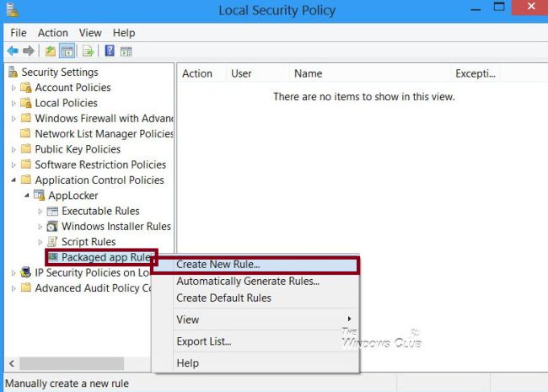The width and height of the screenshot is (548, 392).
Task: Sort by the Exceptions column header
Action: [x=475, y=73]
